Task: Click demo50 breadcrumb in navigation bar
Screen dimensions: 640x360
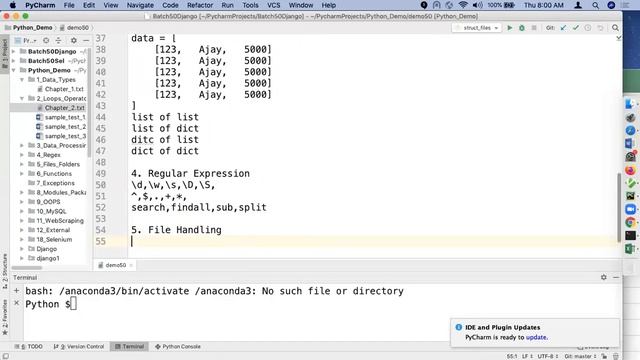Action: pos(74,28)
